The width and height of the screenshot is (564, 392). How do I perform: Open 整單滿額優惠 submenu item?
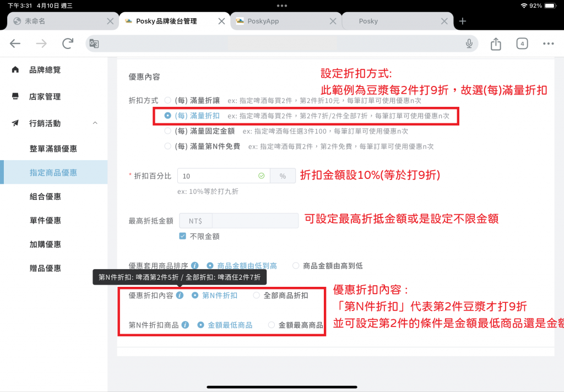pos(54,149)
